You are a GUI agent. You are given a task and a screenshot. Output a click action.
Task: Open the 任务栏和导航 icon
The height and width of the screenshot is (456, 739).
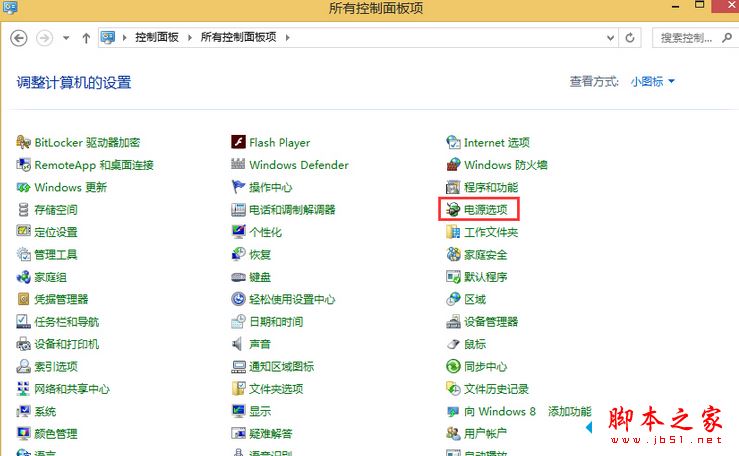tap(23, 322)
